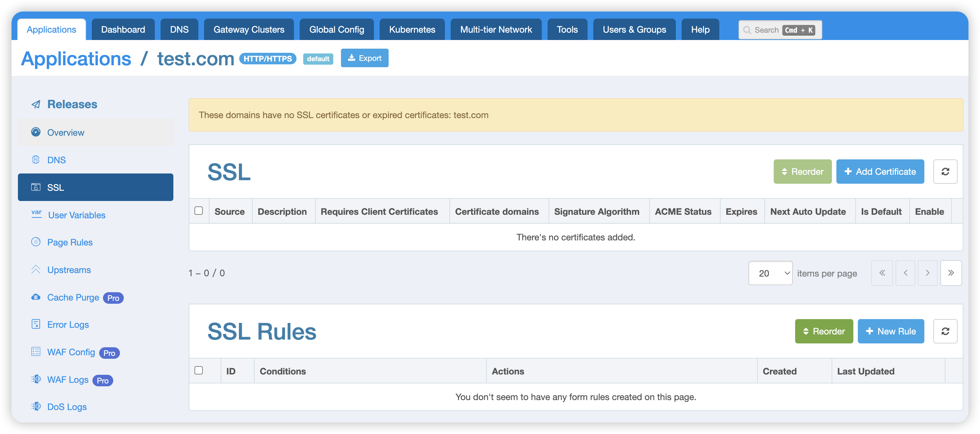Viewport: 980px width, 434px height.
Task: Switch to the Gateway Clusters tab
Action: click(248, 29)
